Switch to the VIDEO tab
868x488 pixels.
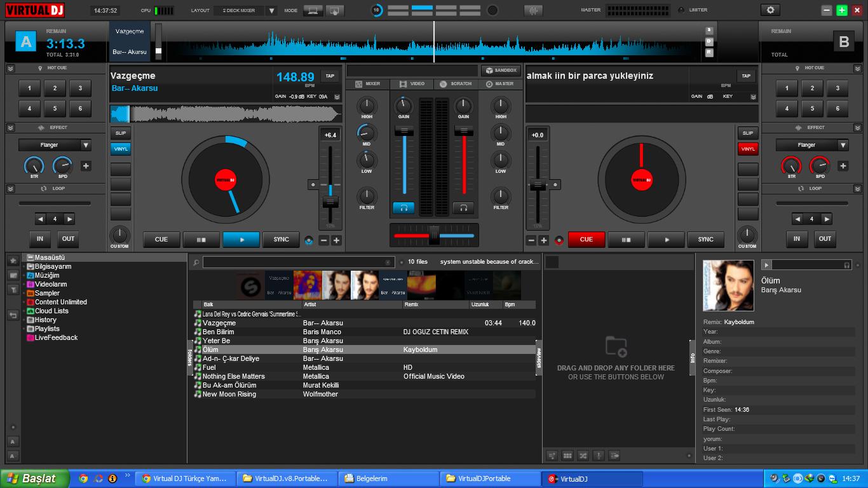[411, 84]
